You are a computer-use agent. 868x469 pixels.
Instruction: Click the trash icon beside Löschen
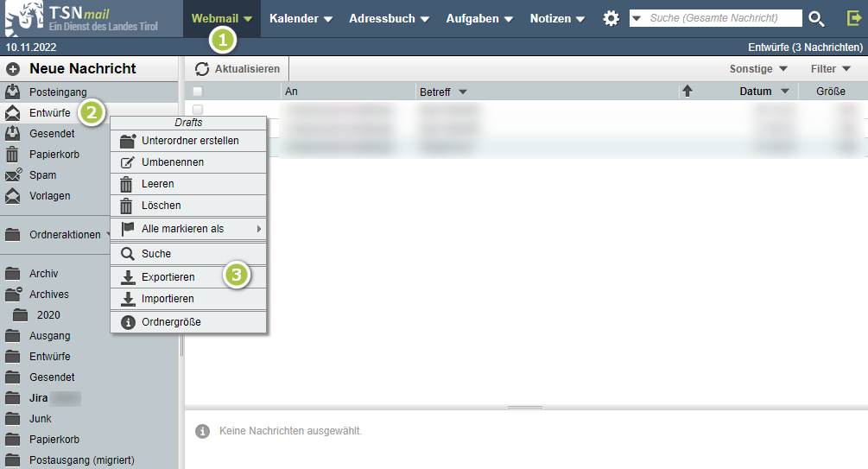(127, 206)
